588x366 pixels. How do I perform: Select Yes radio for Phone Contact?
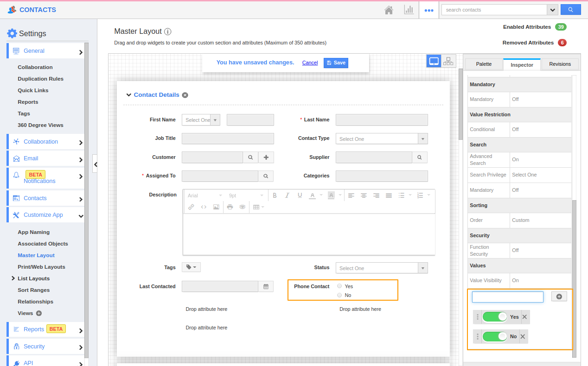[339, 286]
